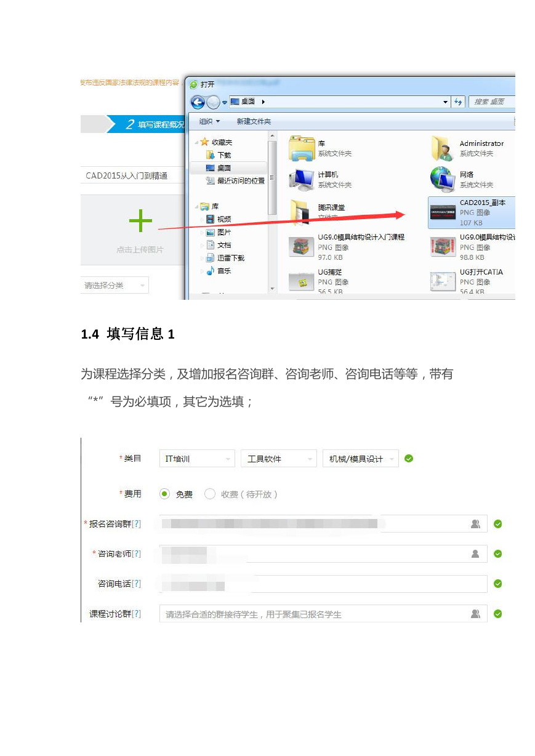Expand the 音乐 library node

[x=202, y=271]
